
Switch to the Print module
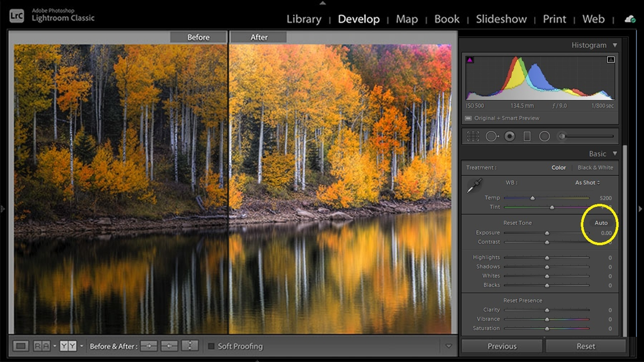[554, 19]
